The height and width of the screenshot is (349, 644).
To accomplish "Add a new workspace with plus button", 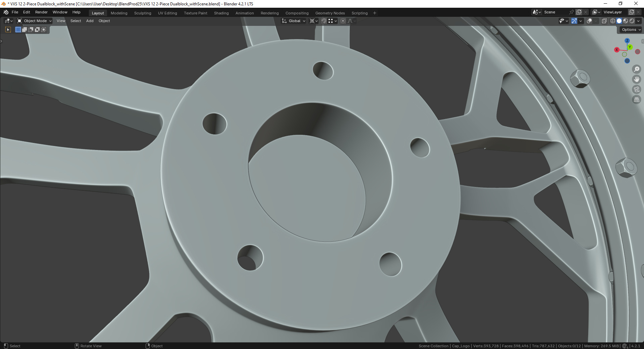I will click(x=375, y=13).
